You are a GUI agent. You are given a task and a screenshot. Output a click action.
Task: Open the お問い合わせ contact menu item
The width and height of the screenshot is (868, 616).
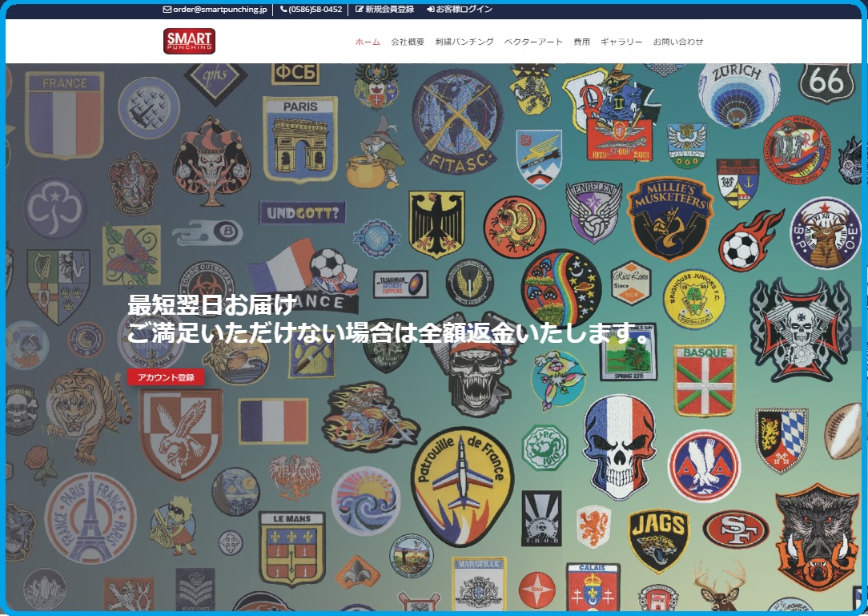pyautogui.click(x=678, y=42)
